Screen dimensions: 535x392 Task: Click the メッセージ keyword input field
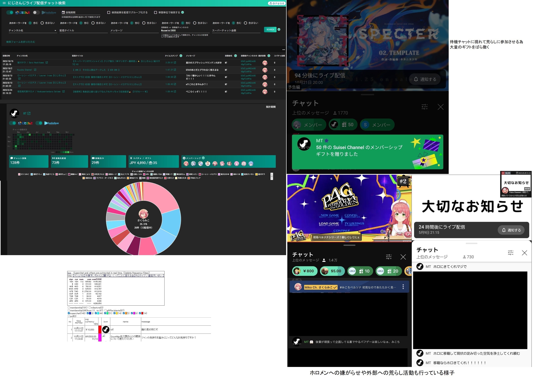coord(134,31)
